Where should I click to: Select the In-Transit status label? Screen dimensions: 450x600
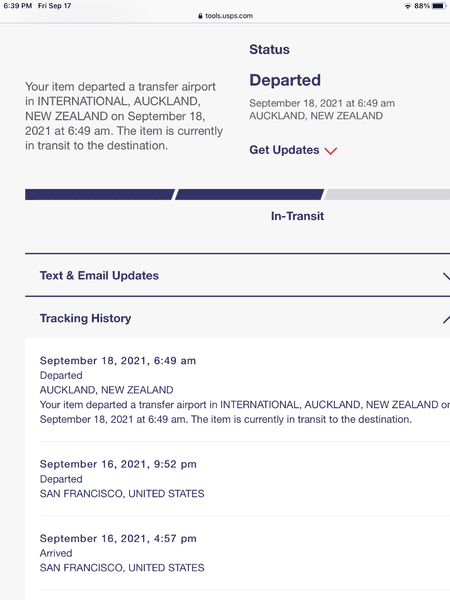point(297,216)
